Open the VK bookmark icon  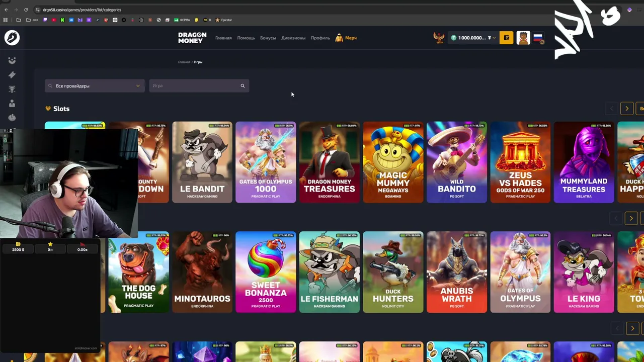(71, 20)
